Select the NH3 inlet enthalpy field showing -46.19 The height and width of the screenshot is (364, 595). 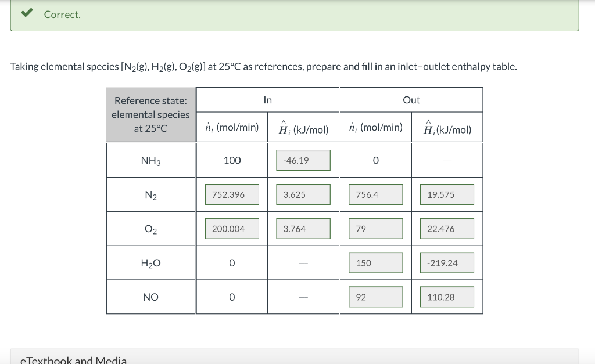click(303, 160)
